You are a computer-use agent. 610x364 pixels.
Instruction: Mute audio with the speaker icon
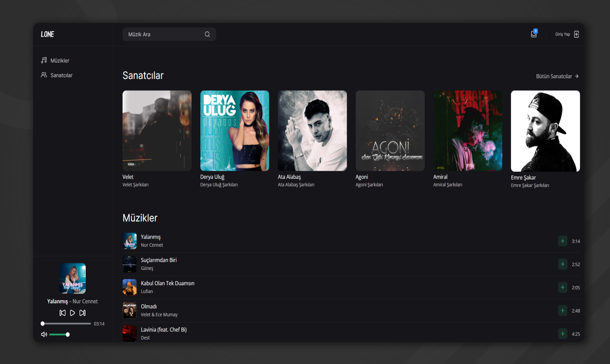pos(44,334)
